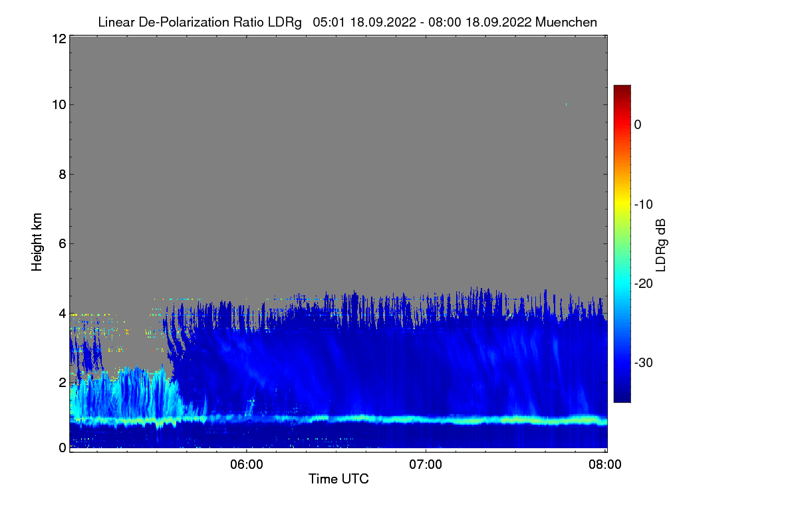Click the height tick label '12'
798x532 pixels.
point(58,39)
